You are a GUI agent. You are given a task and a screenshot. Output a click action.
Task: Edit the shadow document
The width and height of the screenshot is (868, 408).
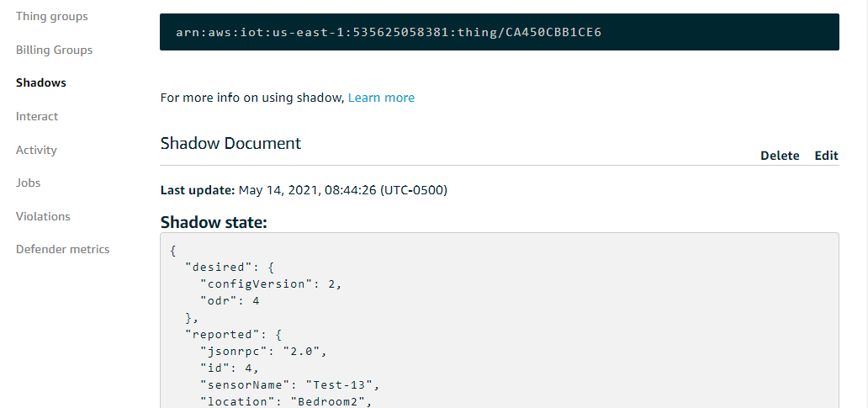826,156
